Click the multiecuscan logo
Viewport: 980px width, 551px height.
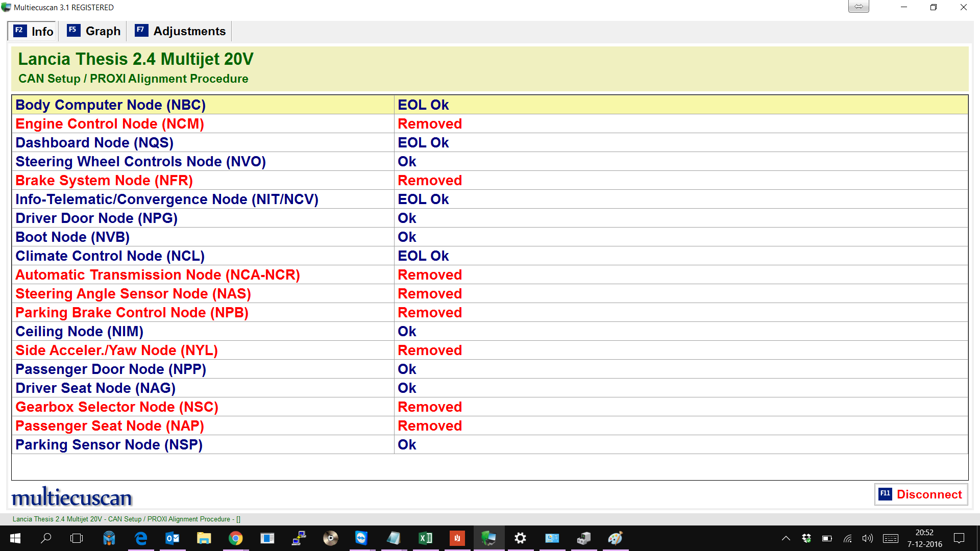coord(72,497)
